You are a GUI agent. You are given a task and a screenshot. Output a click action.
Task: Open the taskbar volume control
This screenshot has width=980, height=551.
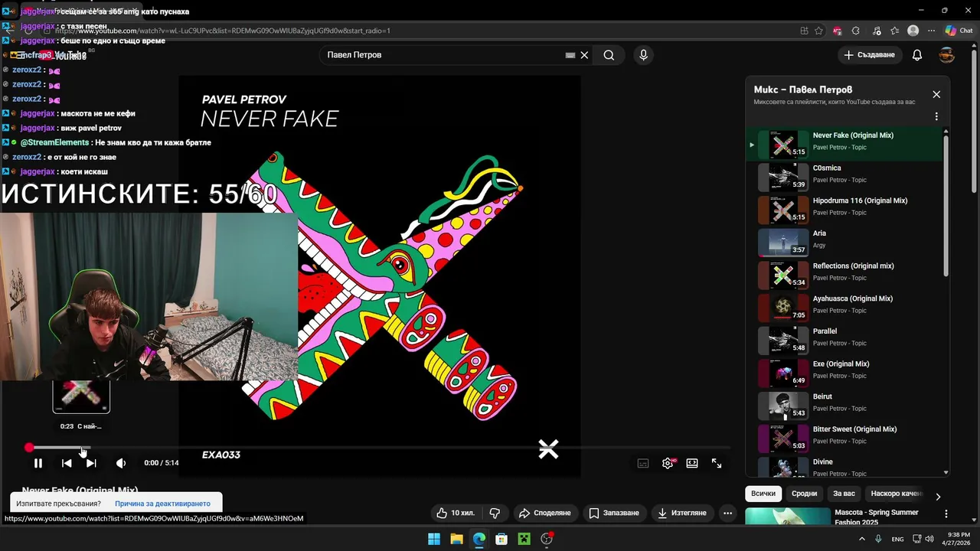[929, 539]
